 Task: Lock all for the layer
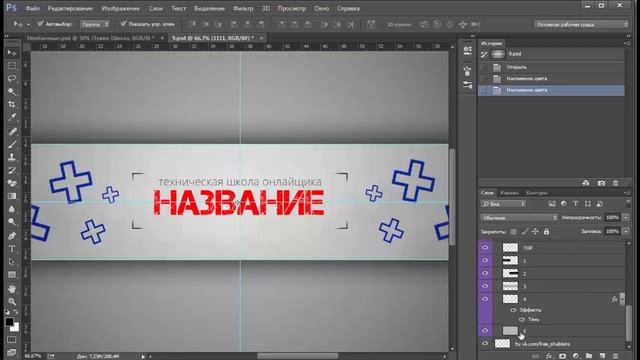coord(547,232)
